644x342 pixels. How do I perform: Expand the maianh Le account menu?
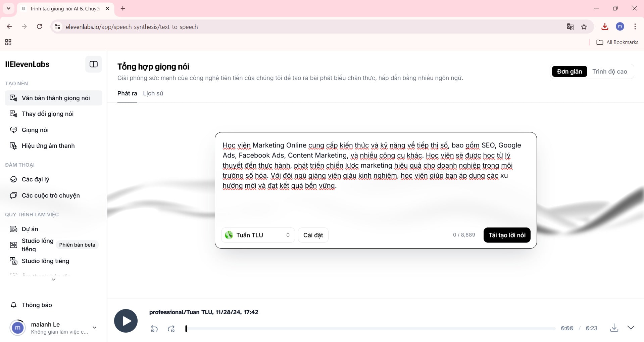tap(94, 328)
